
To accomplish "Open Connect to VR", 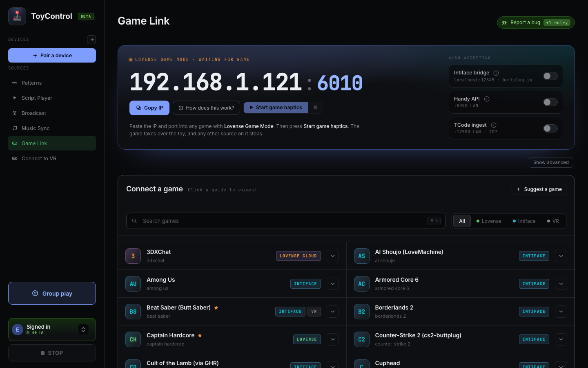I will pos(52,158).
